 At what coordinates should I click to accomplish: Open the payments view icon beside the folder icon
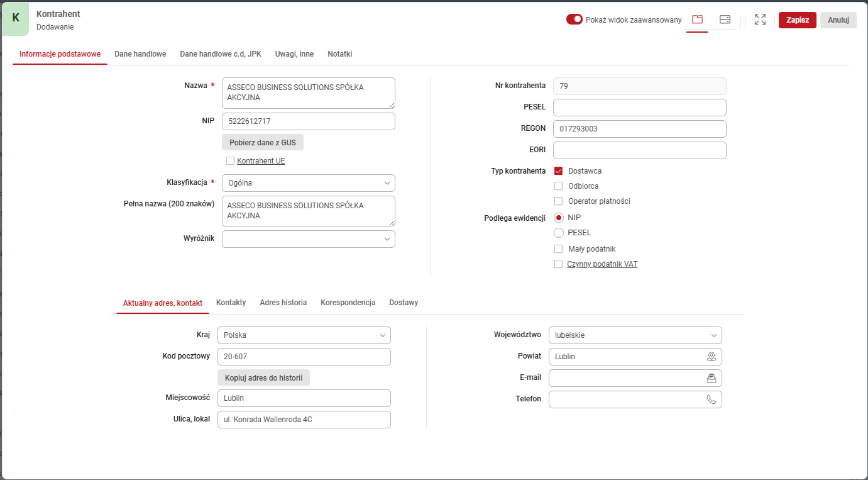coord(725,20)
